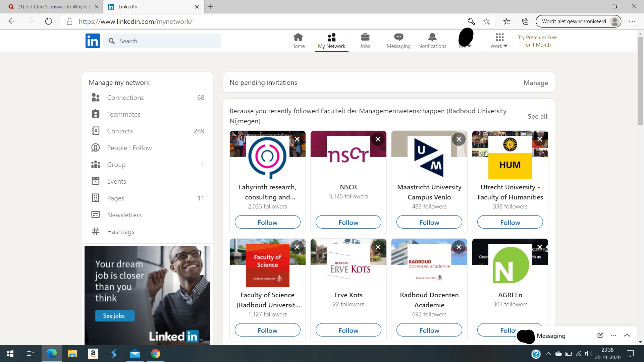Open Connections in the Manage my network list
644x362 pixels.
click(x=125, y=98)
